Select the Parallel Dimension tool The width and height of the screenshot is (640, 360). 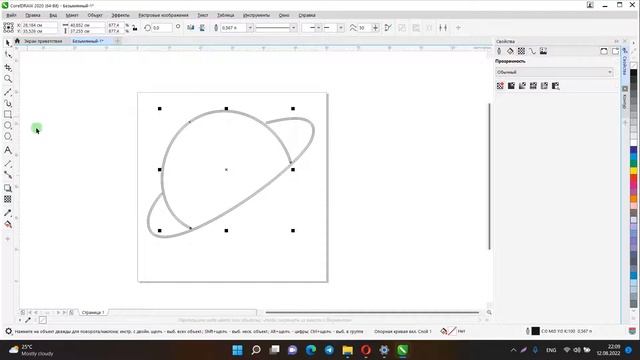pyautogui.click(x=8, y=164)
